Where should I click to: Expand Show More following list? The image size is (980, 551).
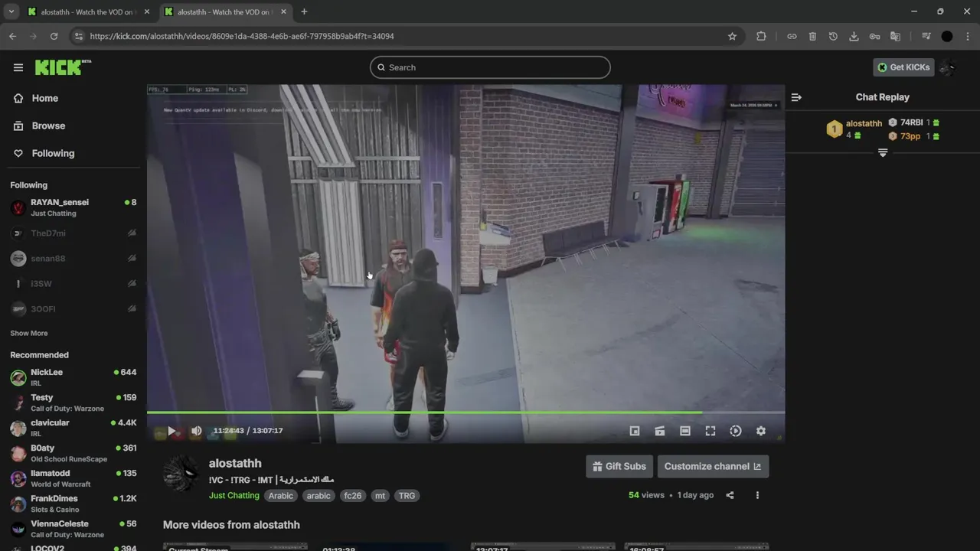point(29,333)
